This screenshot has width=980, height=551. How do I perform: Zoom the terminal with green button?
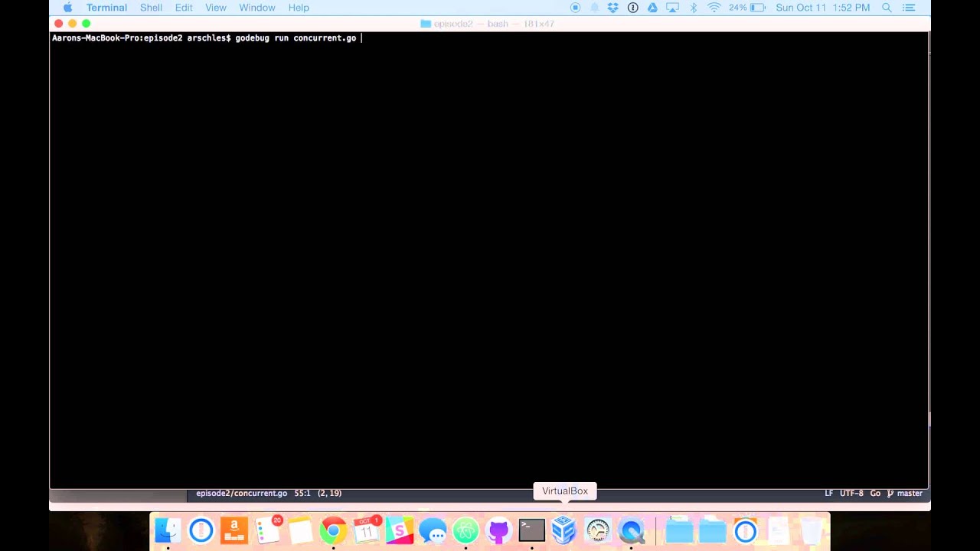pos(86,24)
